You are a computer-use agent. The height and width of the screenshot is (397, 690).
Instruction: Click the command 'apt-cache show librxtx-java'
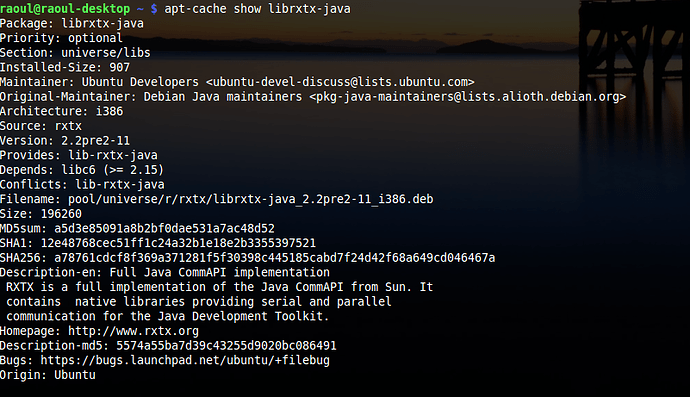[x=257, y=9]
